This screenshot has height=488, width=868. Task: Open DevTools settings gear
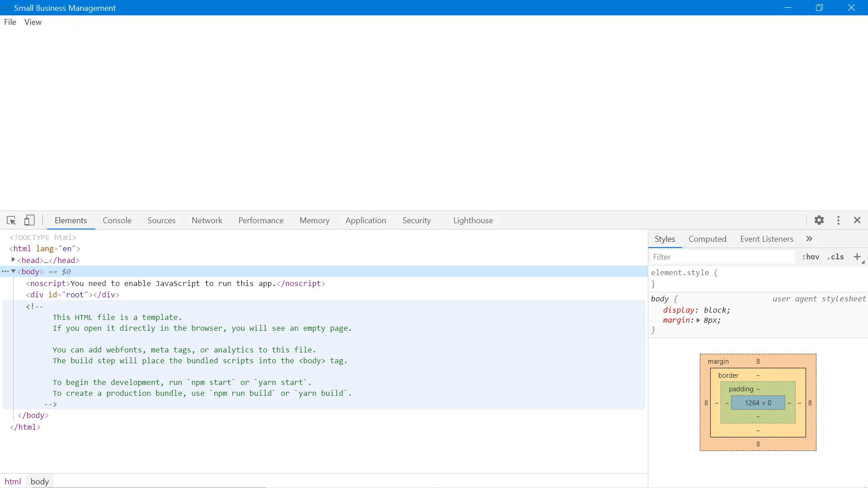click(x=819, y=221)
